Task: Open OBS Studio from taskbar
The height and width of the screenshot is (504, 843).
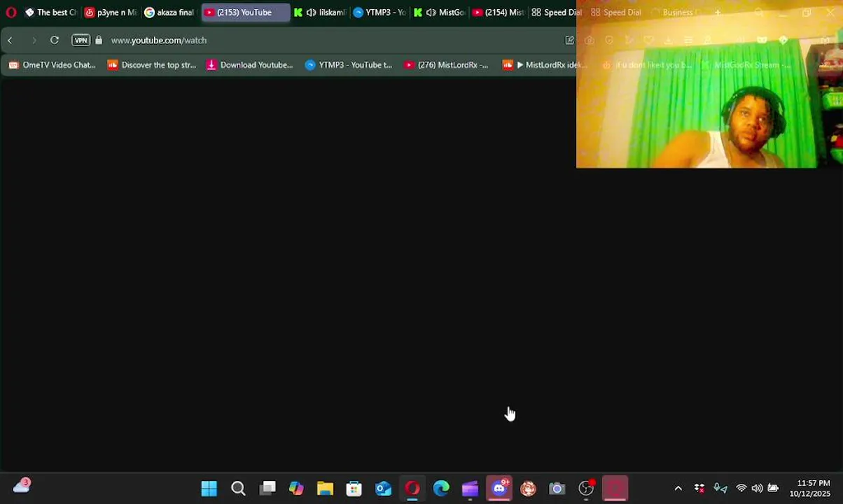Action: click(x=586, y=489)
